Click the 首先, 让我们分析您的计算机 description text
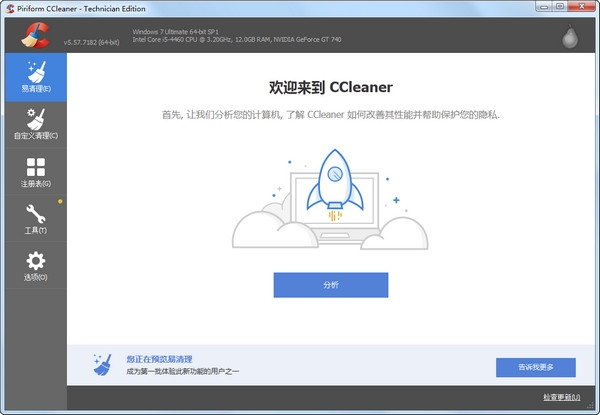Image resolution: width=600 pixels, height=415 pixels. tap(331, 115)
